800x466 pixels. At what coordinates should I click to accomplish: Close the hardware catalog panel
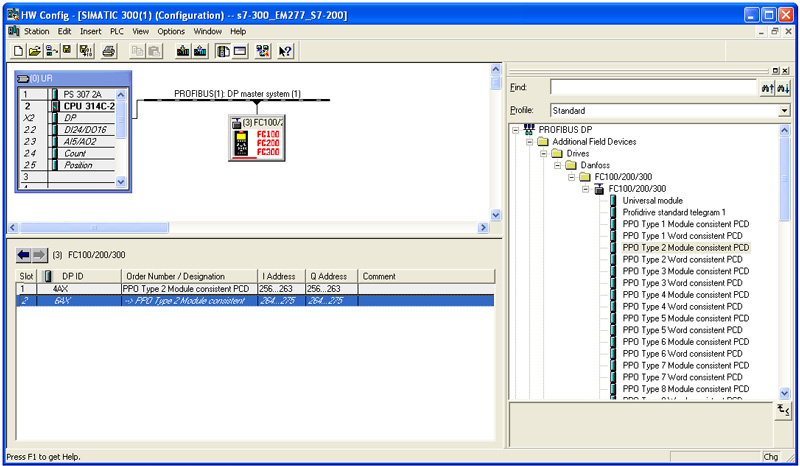[785, 71]
